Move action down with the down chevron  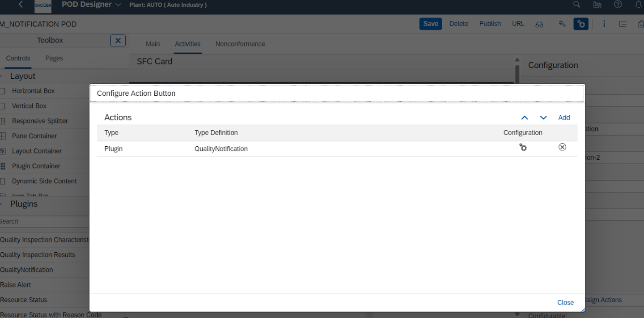[543, 117]
